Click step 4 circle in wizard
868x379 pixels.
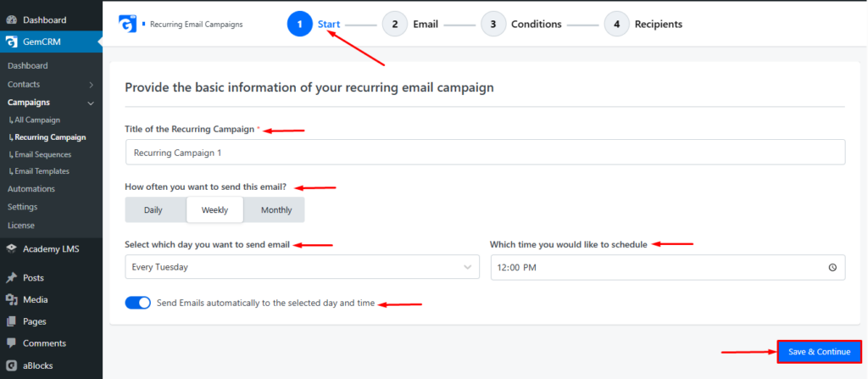(x=617, y=25)
